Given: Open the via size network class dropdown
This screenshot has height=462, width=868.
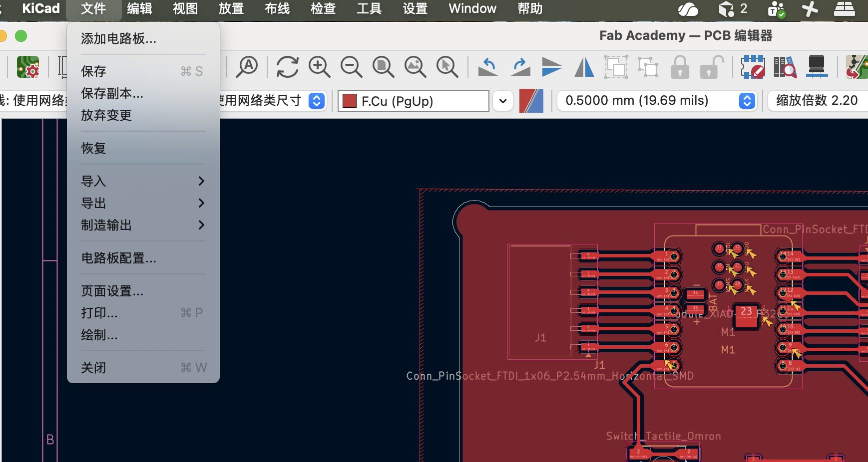Looking at the screenshot, I should 317,101.
